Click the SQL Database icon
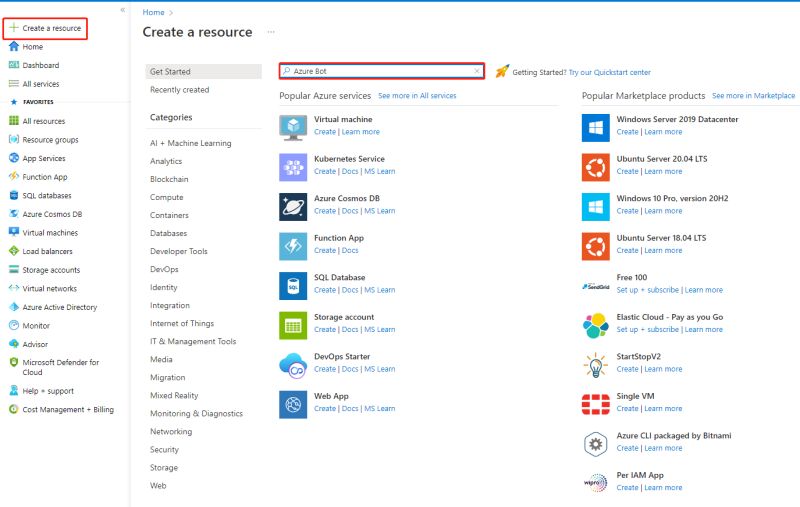The height and width of the screenshot is (507, 800). click(x=293, y=286)
